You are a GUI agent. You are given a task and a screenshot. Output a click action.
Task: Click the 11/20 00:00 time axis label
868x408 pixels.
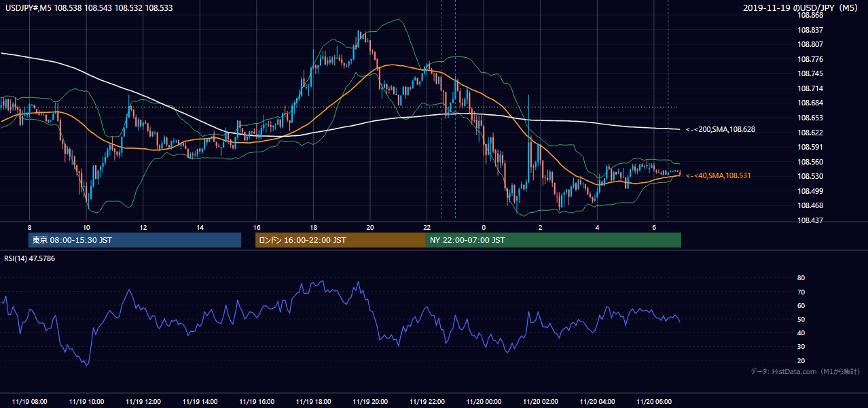coord(484,402)
